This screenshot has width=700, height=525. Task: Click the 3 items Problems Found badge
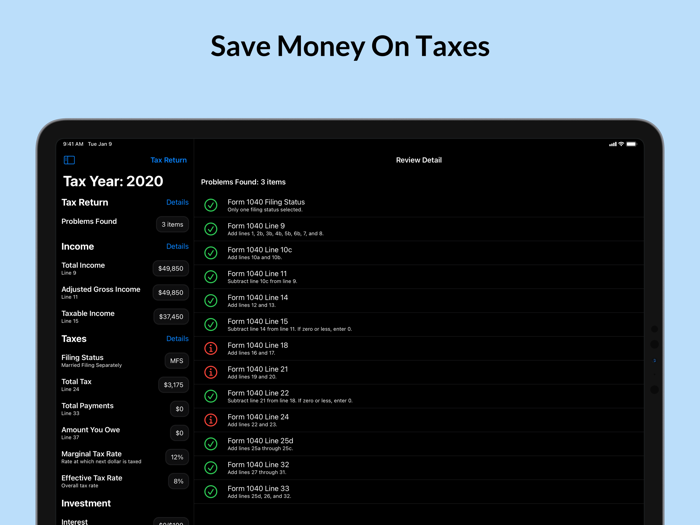point(172,225)
